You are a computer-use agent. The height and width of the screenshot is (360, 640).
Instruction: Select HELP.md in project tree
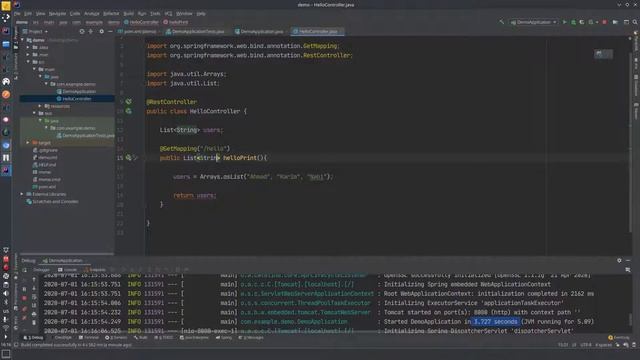coord(44,165)
